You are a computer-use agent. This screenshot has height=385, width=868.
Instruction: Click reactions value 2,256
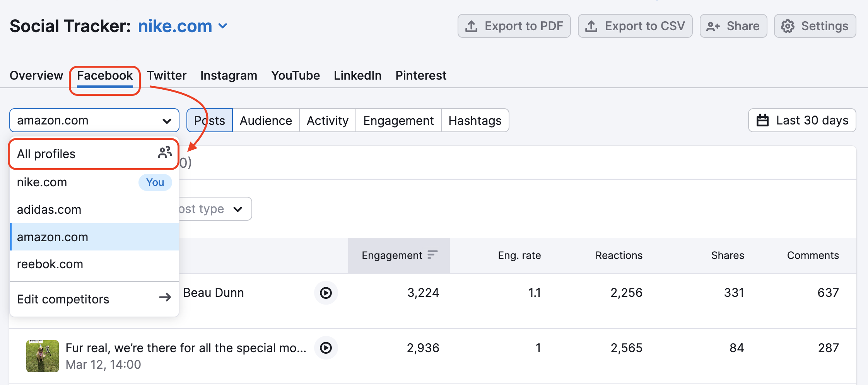[x=627, y=293]
